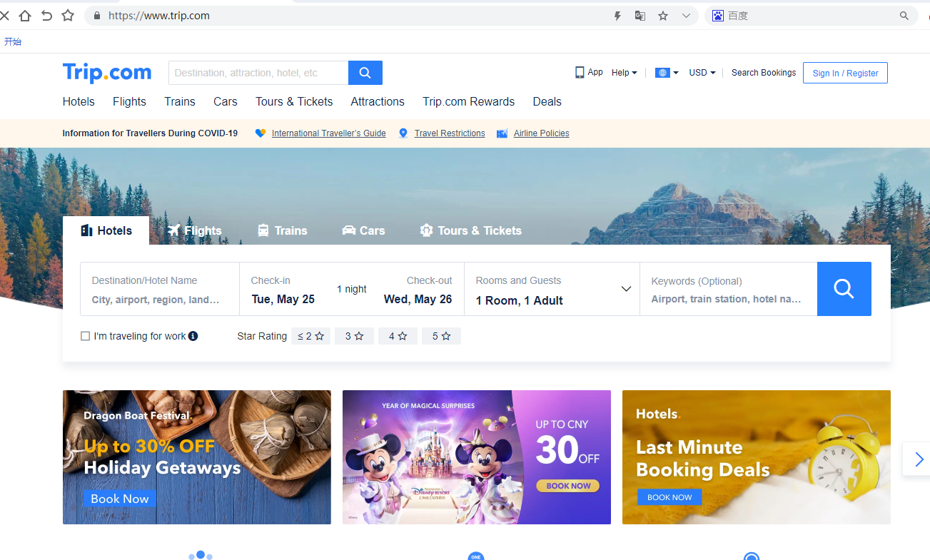The width and height of the screenshot is (930, 560).
Task: Click next arrow on promotions carousel
Action: [918, 459]
